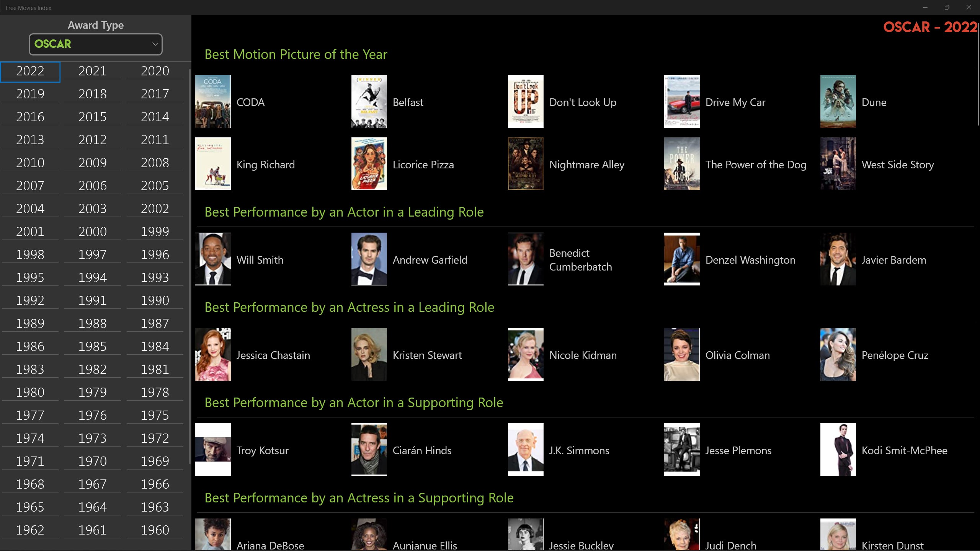Select the year 1999
Viewport: 980px width, 551px height.
155,231
